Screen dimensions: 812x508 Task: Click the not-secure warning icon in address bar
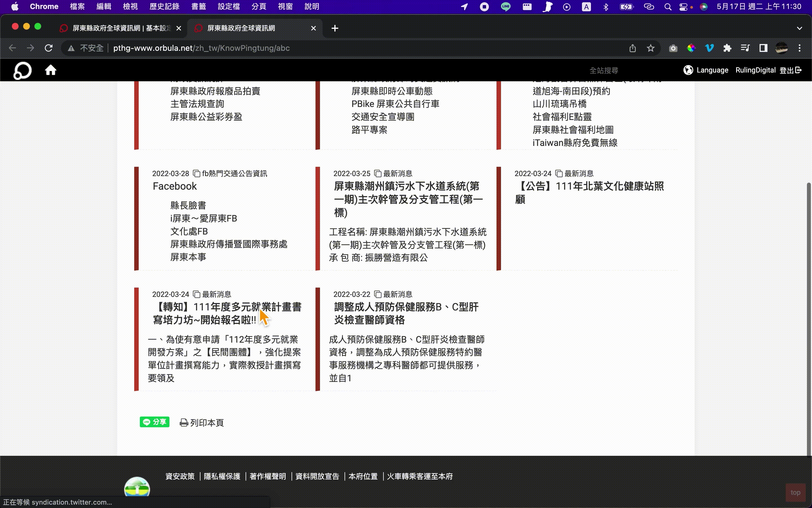tap(71, 48)
